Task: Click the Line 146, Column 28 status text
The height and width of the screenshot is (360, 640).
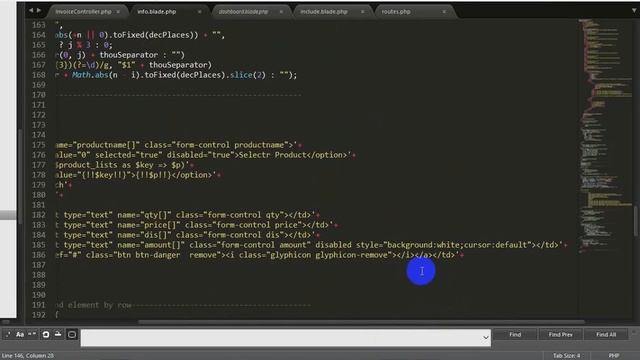Action: pos(28,356)
